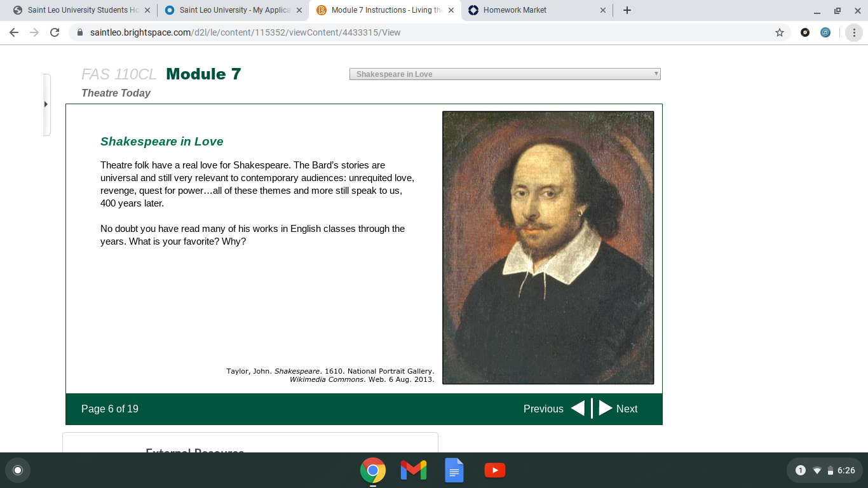Click the FAS 110CL course code
868x488 pixels.
(119, 74)
